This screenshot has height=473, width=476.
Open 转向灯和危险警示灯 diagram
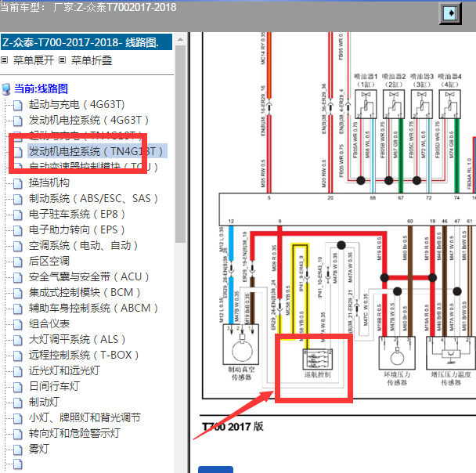click(x=74, y=434)
